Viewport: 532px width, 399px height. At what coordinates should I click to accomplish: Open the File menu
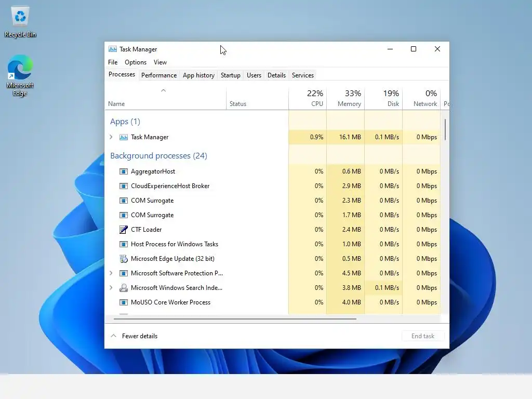[113, 62]
